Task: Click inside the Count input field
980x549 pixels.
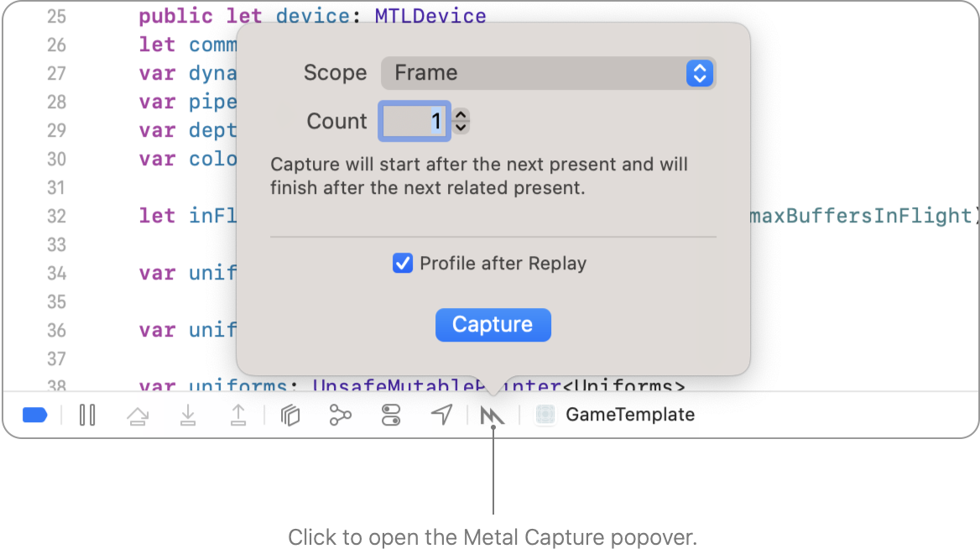Action: click(x=414, y=122)
